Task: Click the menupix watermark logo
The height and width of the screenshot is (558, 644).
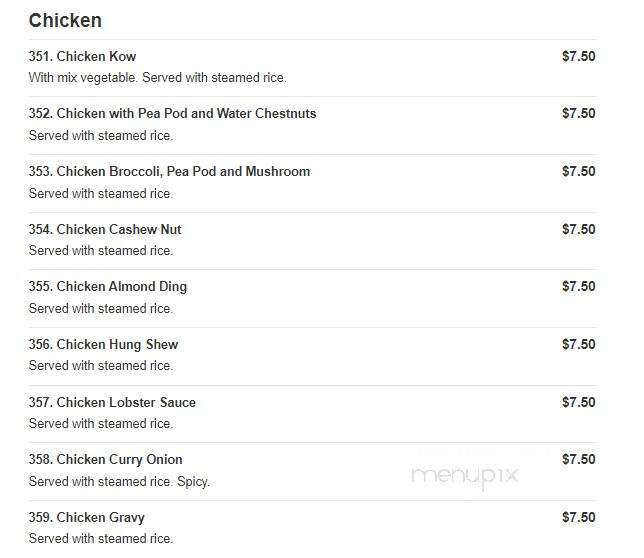Action: pyautogui.click(x=465, y=476)
